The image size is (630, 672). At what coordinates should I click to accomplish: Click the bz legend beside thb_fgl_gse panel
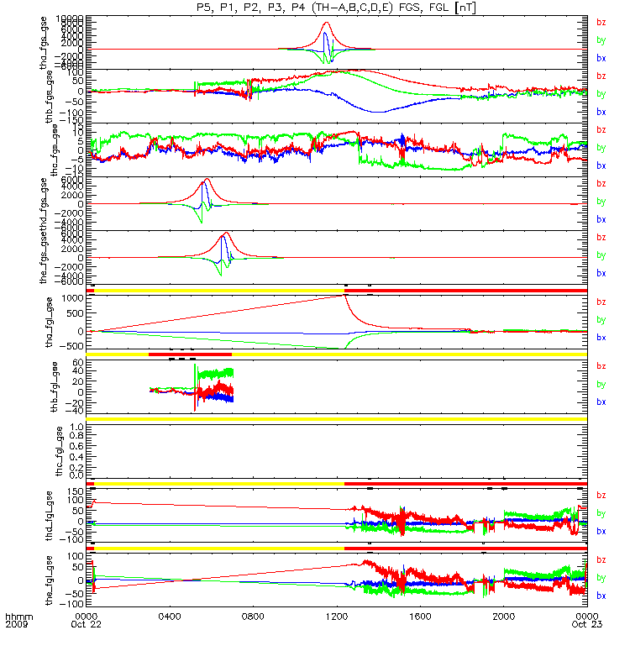click(601, 366)
